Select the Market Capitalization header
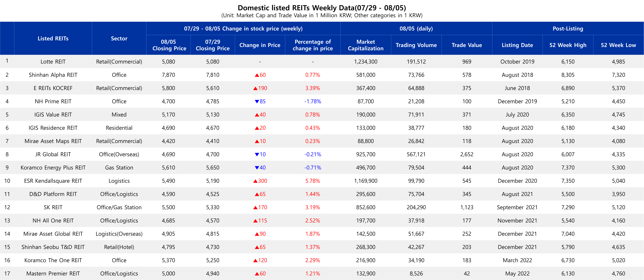Screen dimensions: 644x280 [x=366, y=45]
